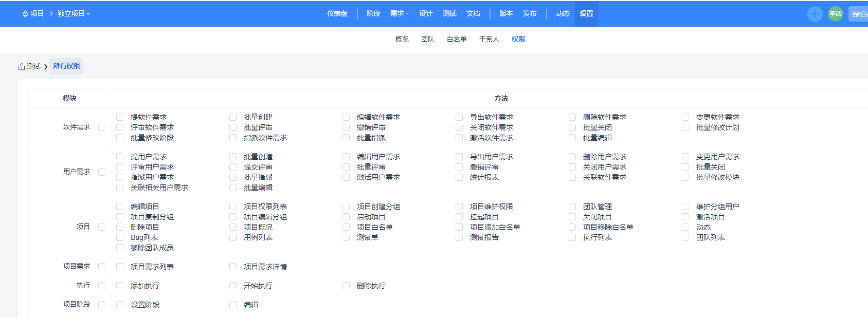Viewport: 868px width, 318px height.
Task: Check the 编辑项目 permission
Action: [x=120, y=207]
